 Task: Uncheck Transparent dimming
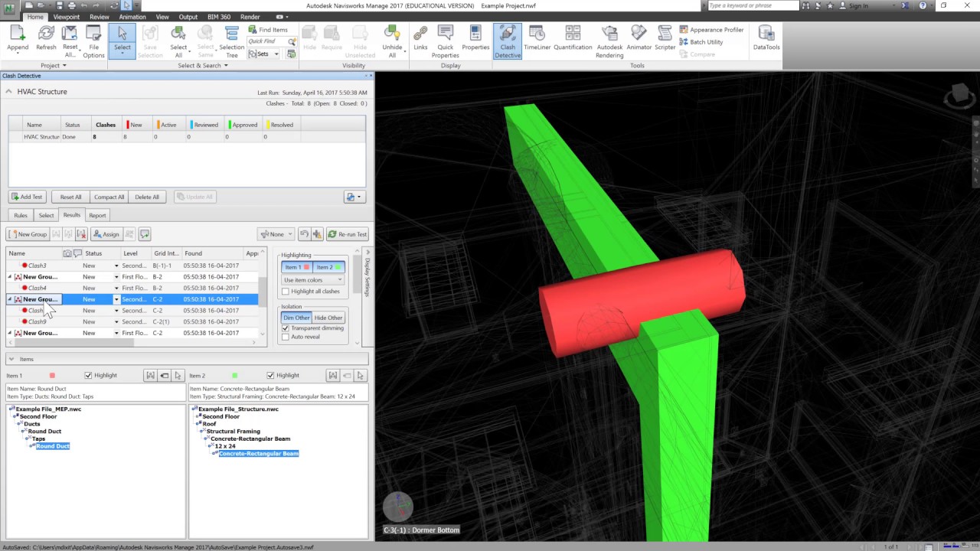coord(286,328)
